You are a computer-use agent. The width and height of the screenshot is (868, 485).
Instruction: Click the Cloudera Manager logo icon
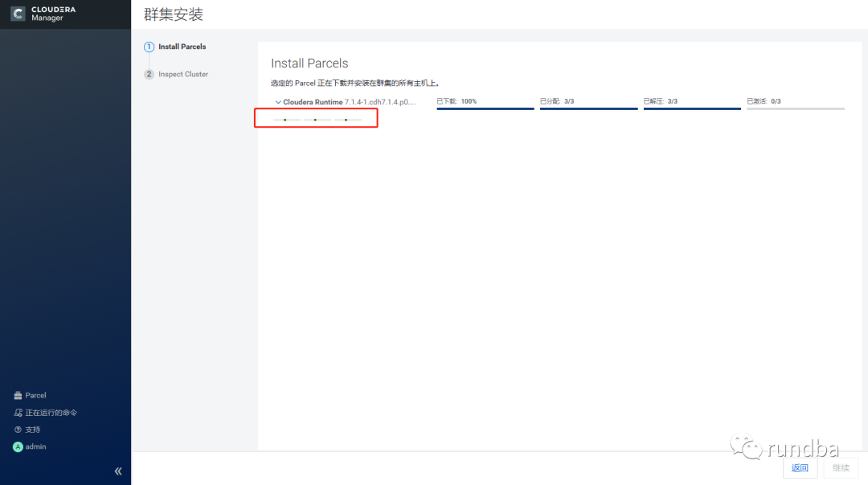pyautogui.click(x=18, y=14)
